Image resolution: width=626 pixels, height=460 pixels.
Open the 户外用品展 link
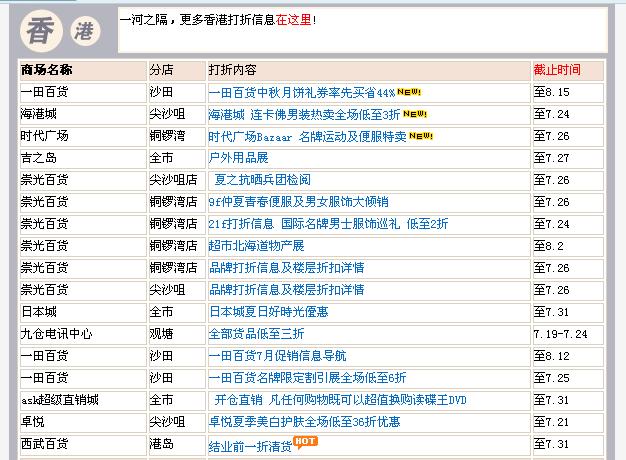238,158
